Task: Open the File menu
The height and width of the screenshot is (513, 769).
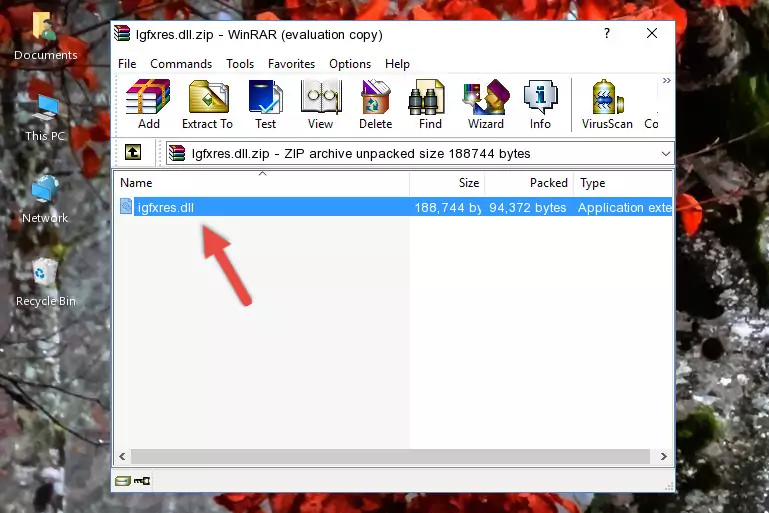Action: pos(127,64)
